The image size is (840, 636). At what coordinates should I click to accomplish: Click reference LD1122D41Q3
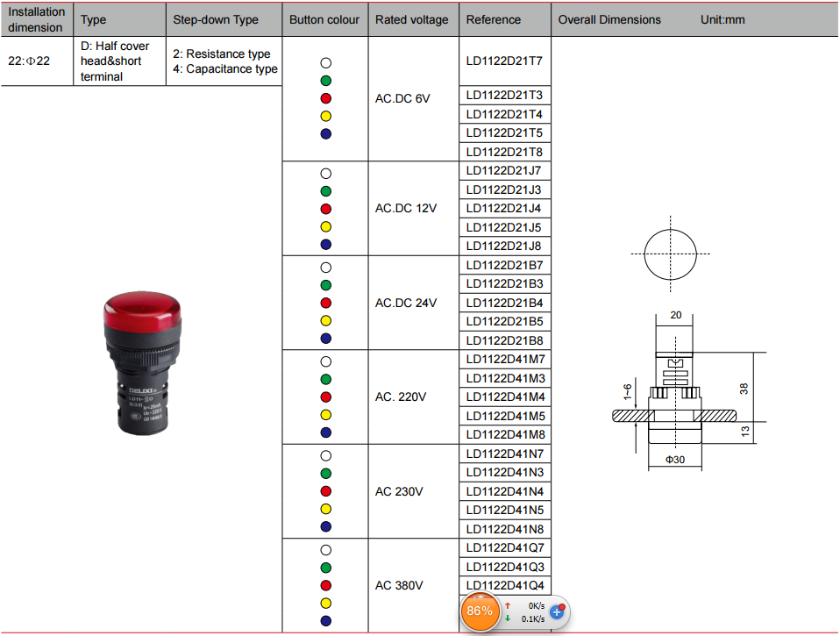(505, 567)
